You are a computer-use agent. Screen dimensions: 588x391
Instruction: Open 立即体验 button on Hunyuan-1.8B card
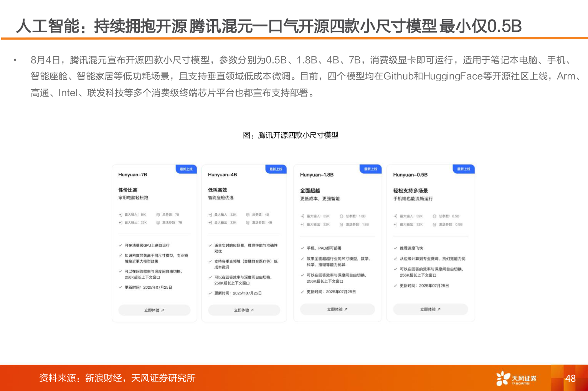tap(337, 309)
